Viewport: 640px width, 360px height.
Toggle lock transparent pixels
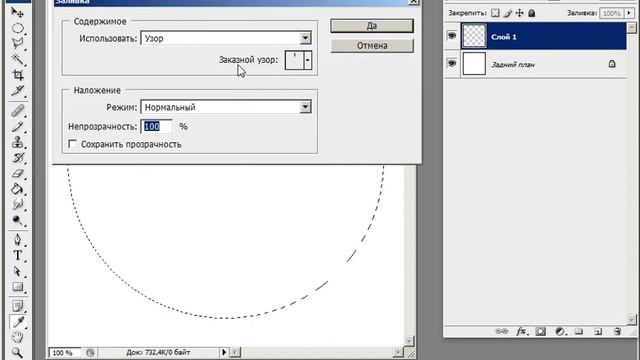(x=495, y=13)
